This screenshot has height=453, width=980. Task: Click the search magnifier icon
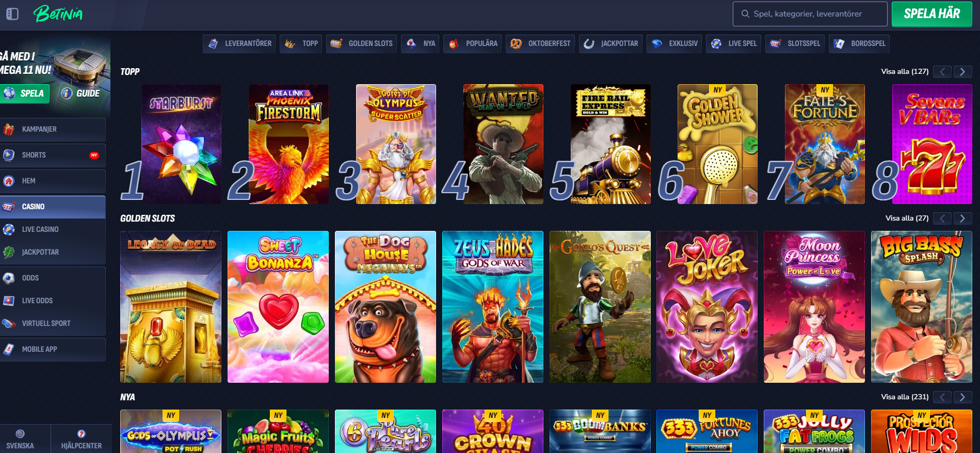tap(745, 14)
